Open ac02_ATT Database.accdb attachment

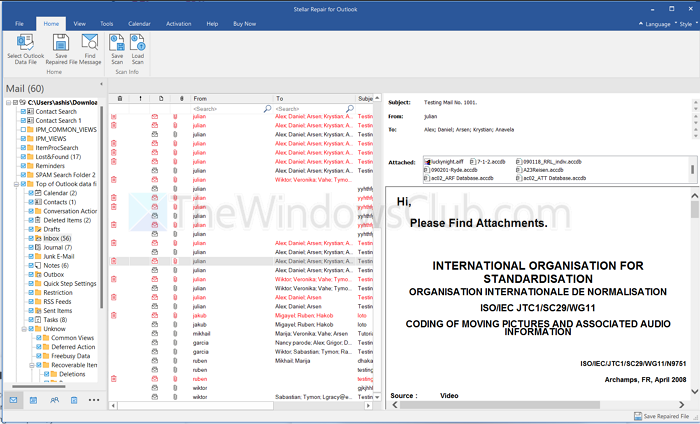tap(551, 178)
